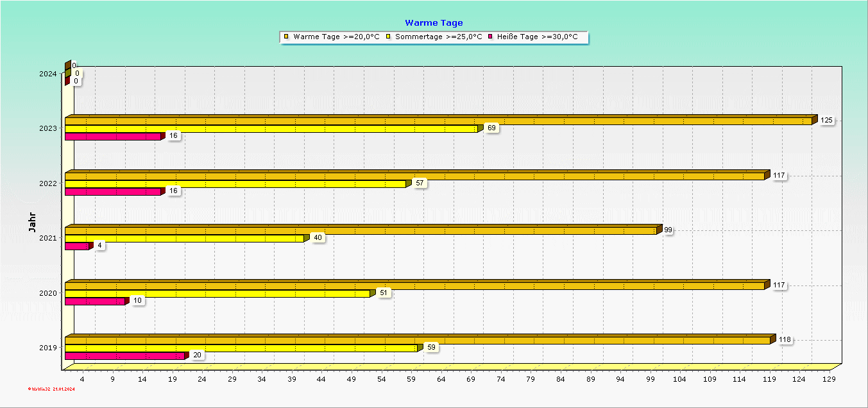
Task: Click the 2019 orange bar's 118 value label
Action: (785, 340)
